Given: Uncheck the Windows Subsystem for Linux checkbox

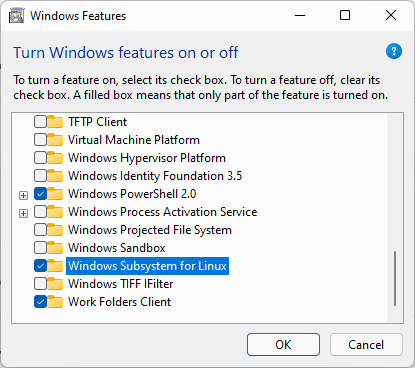Looking at the screenshot, I should [40, 266].
